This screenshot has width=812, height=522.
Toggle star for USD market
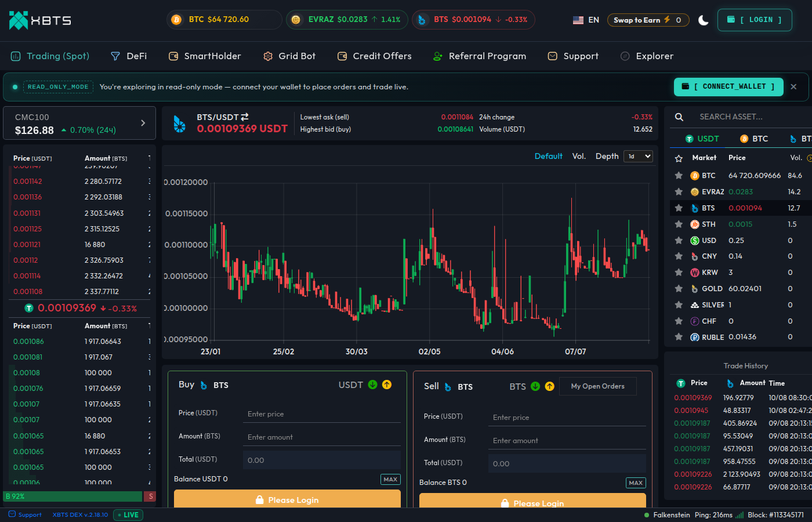coord(679,240)
